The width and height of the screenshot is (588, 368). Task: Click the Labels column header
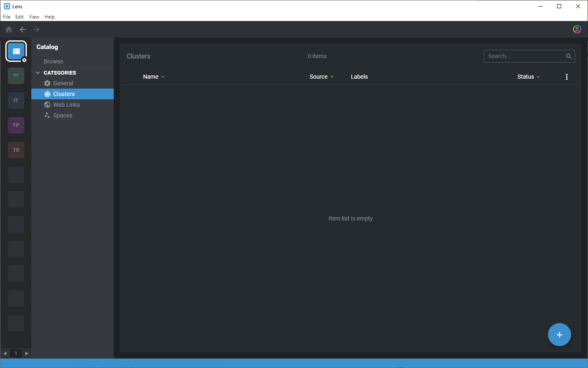click(359, 77)
